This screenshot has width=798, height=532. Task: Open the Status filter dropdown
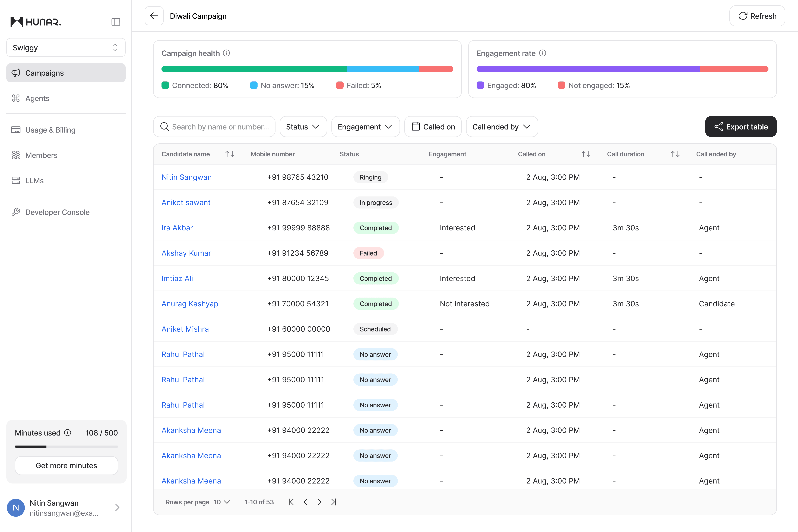[303, 127]
